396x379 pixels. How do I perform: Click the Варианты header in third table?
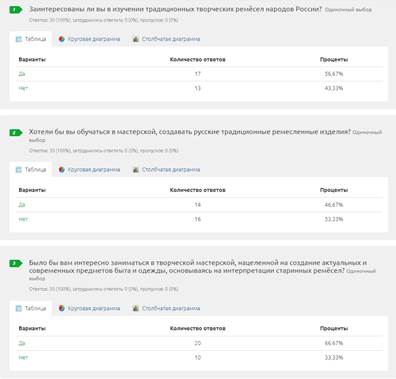32,328
